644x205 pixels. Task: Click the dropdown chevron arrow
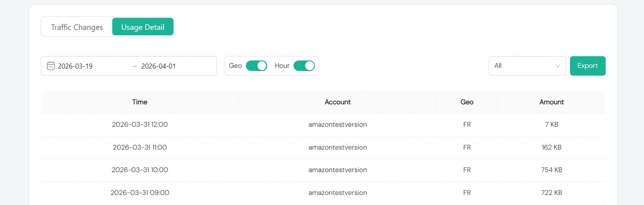coord(557,66)
